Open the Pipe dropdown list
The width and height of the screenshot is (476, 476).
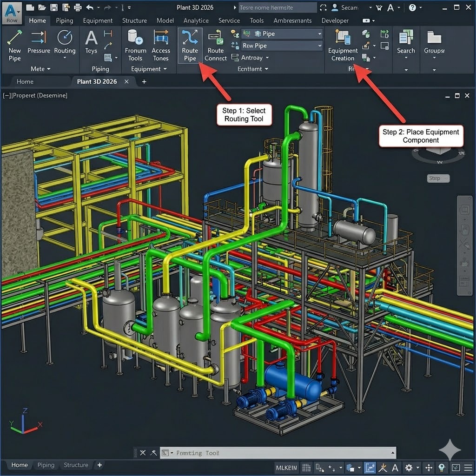(282, 33)
